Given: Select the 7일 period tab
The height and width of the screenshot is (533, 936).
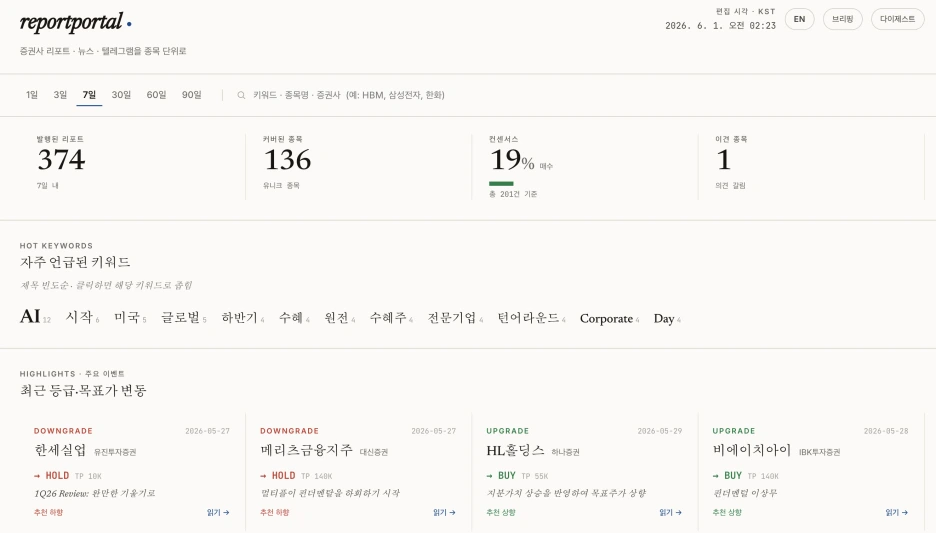Looking at the screenshot, I should 89,95.
